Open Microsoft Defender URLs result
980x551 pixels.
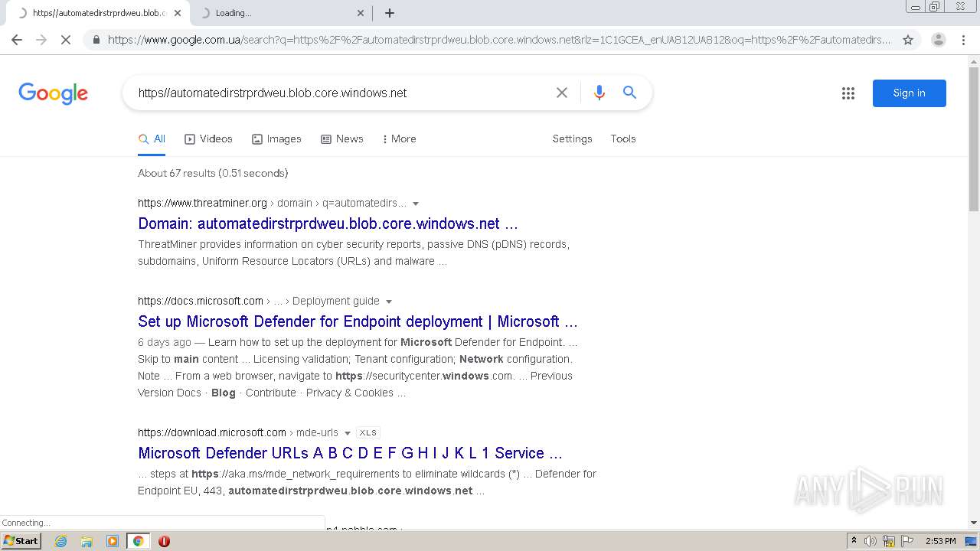(350, 453)
